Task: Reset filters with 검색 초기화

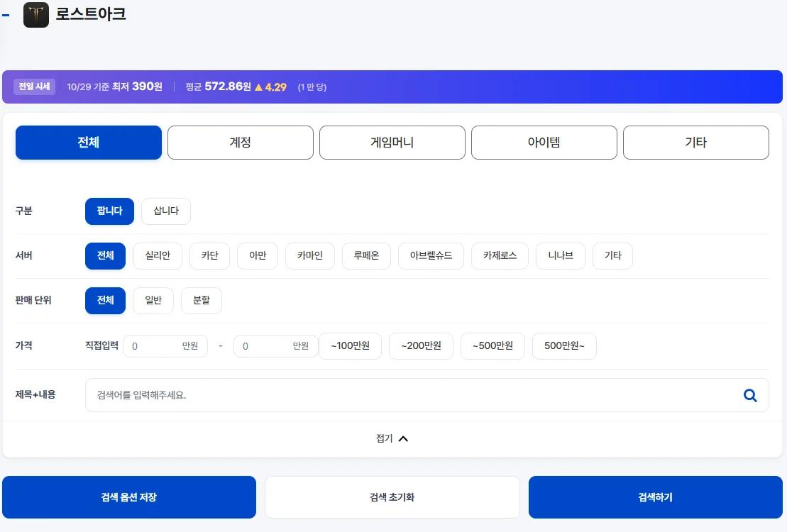Action: pyautogui.click(x=392, y=497)
